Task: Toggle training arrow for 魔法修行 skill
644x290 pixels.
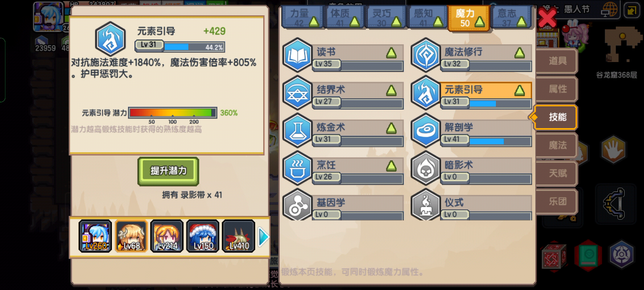Action: tap(520, 53)
